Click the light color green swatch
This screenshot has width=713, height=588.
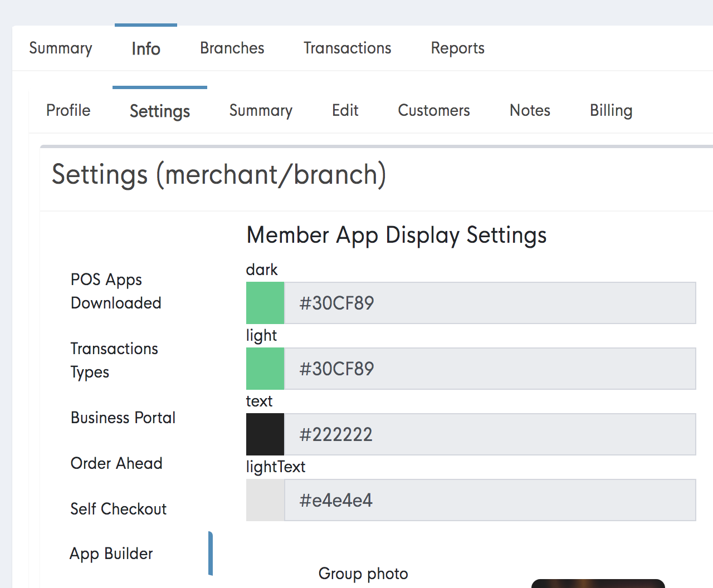click(x=265, y=369)
